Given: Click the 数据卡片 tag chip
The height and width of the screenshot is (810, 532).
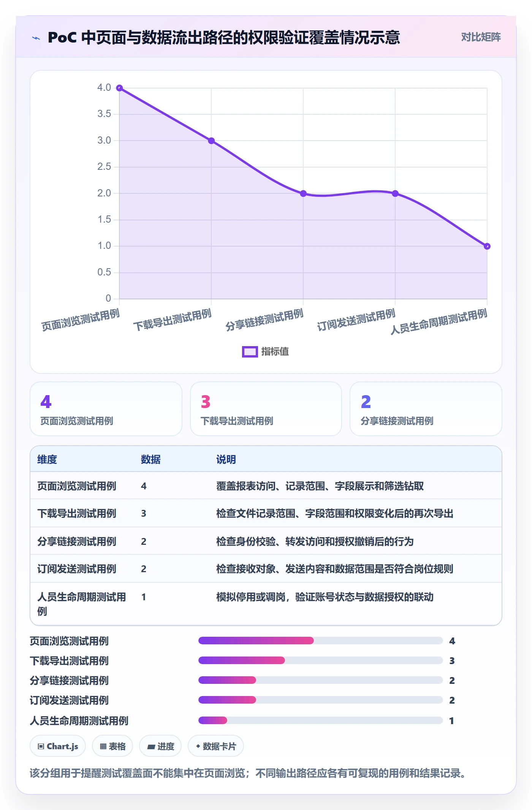Looking at the screenshot, I should [x=216, y=746].
